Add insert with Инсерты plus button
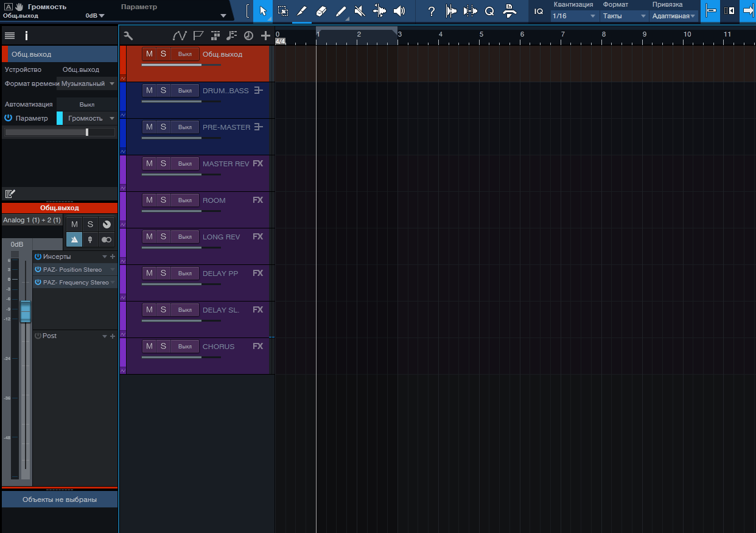Viewport: 756px width, 533px height. (x=113, y=257)
